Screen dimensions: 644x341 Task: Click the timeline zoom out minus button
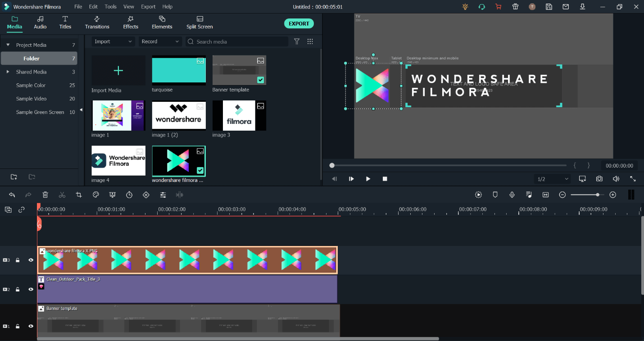coord(562,195)
